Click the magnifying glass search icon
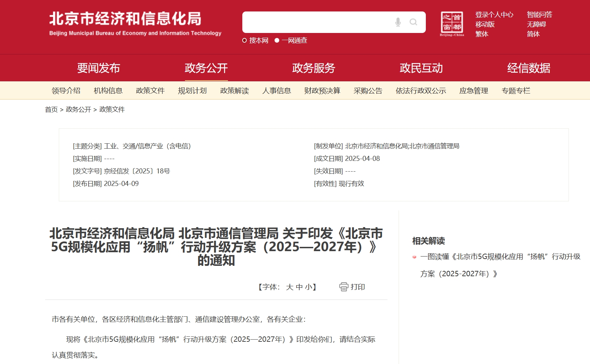Image resolution: width=590 pixels, height=364 pixels. click(413, 22)
